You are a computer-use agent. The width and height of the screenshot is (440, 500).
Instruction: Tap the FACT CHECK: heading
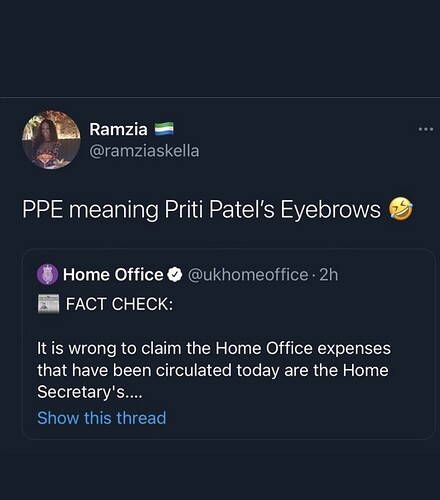[119, 304]
